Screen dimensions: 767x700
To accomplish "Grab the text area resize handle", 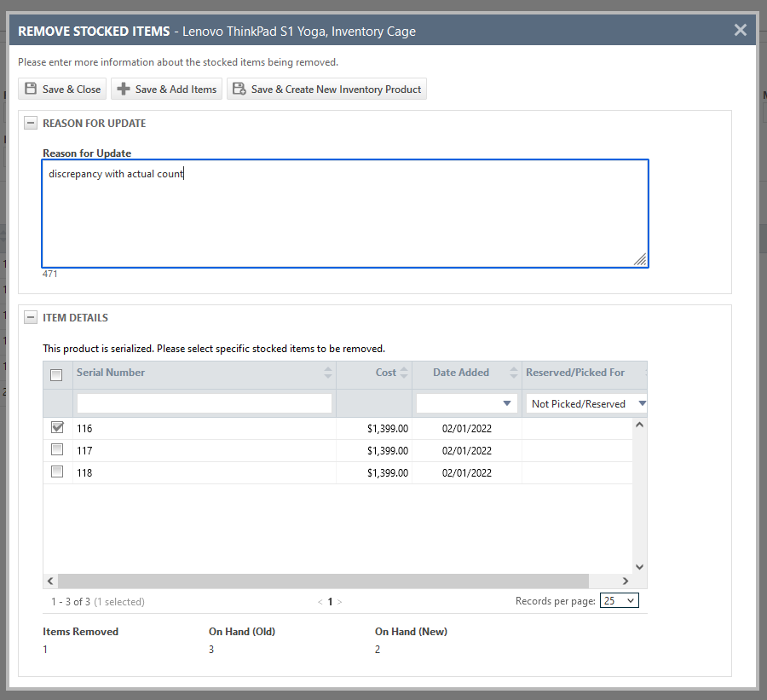I will point(640,259).
